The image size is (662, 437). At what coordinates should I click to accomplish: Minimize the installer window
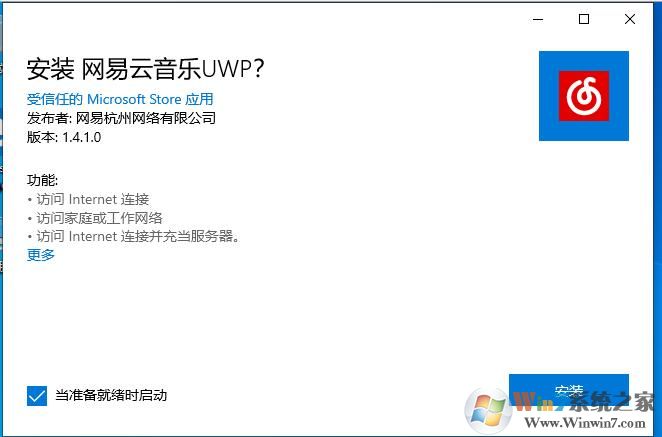538,19
